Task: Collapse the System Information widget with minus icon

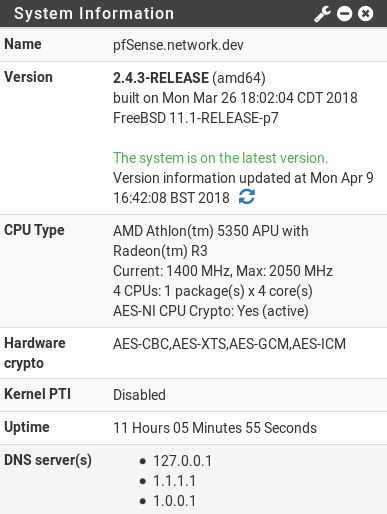Action: [344, 14]
